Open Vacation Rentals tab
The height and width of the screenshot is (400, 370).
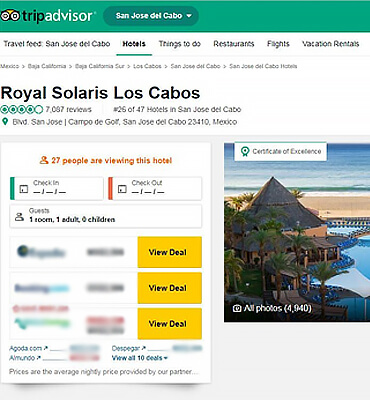coord(330,44)
